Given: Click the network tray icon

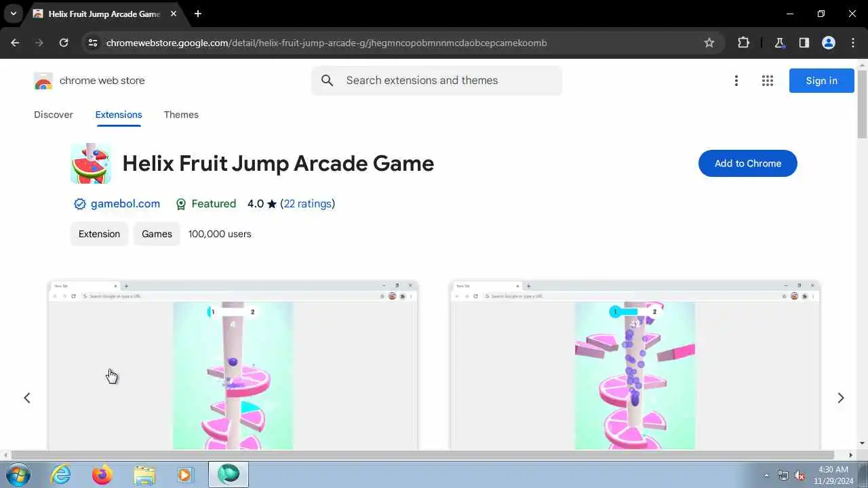Looking at the screenshot, I should [x=783, y=475].
